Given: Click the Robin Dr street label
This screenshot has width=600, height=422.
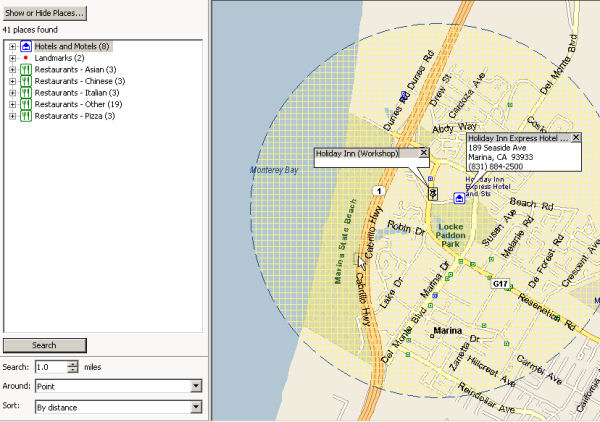Looking at the screenshot, I should pyautogui.click(x=406, y=228).
